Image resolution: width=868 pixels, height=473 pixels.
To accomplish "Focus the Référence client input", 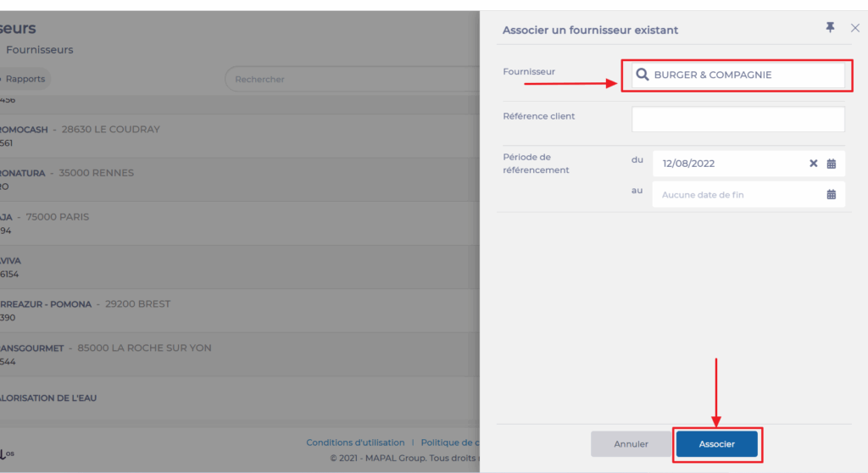I will click(x=737, y=120).
